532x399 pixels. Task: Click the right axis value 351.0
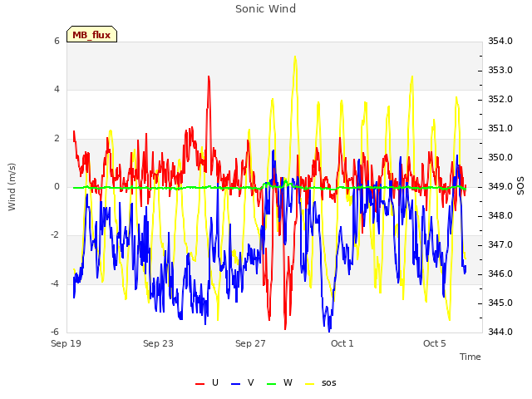point(500,128)
